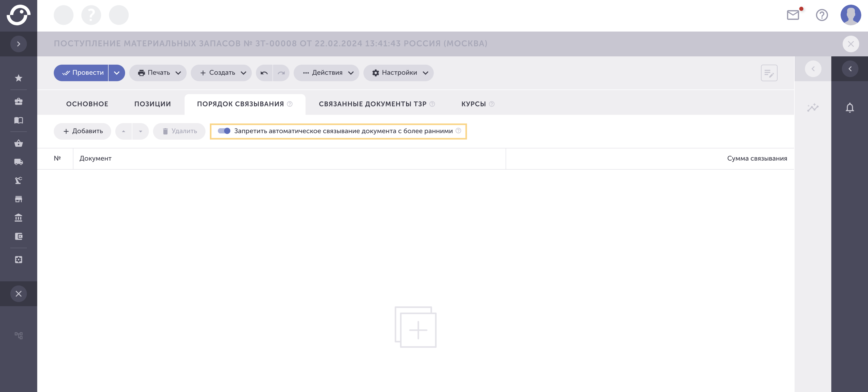Switch to the Курсы tab
Screen dimensions: 868x392
pyautogui.click(x=478, y=104)
